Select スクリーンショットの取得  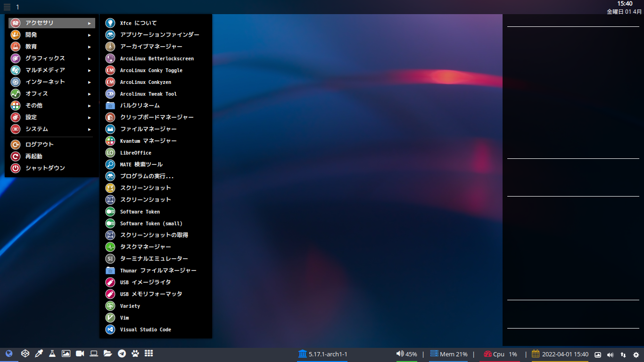click(x=156, y=235)
